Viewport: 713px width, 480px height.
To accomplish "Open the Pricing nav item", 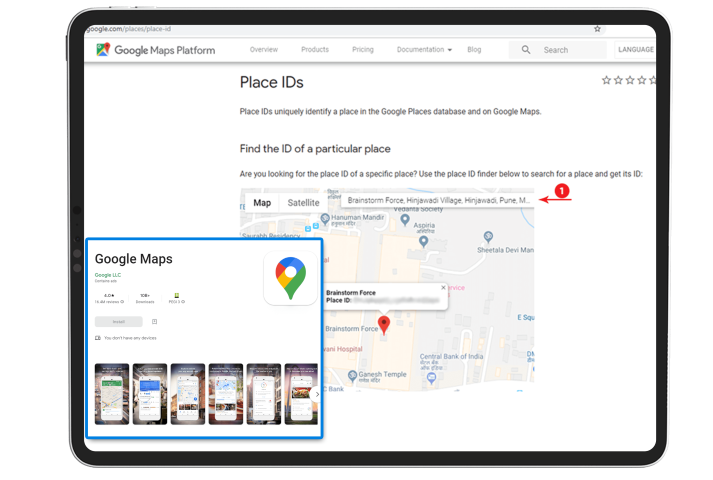I will tap(363, 50).
